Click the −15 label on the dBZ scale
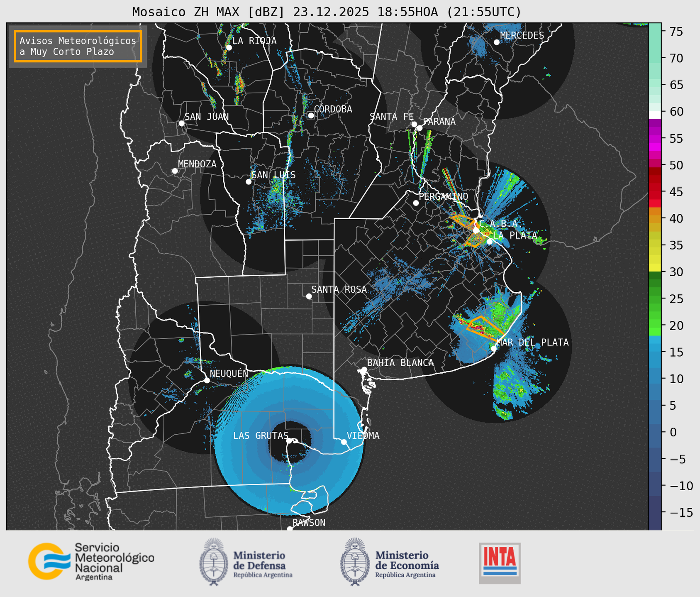Image resolution: width=700 pixels, height=597 pixels. (681, 512)
